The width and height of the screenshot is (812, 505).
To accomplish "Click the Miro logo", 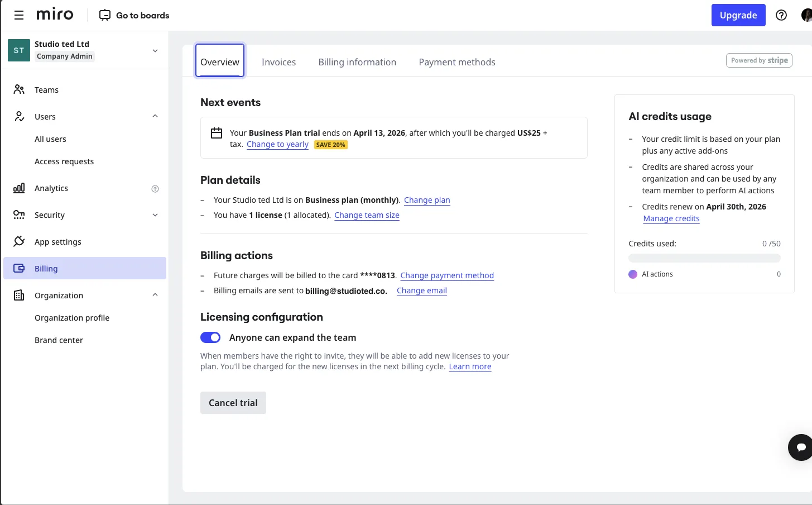I will [55, 15].
